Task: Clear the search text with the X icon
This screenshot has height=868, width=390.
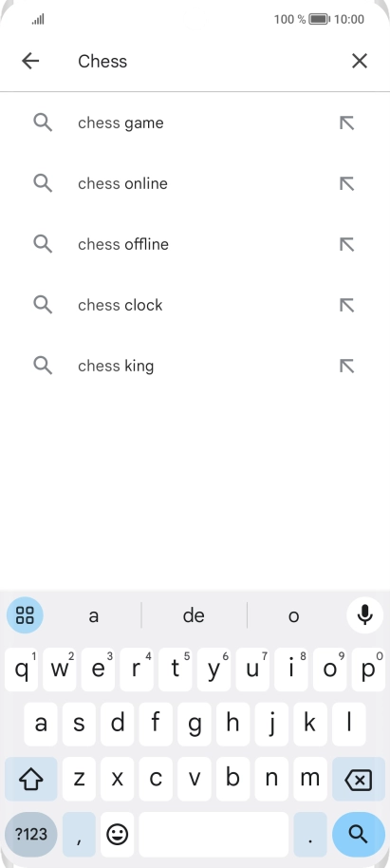Action: click(x=360, y=61)
